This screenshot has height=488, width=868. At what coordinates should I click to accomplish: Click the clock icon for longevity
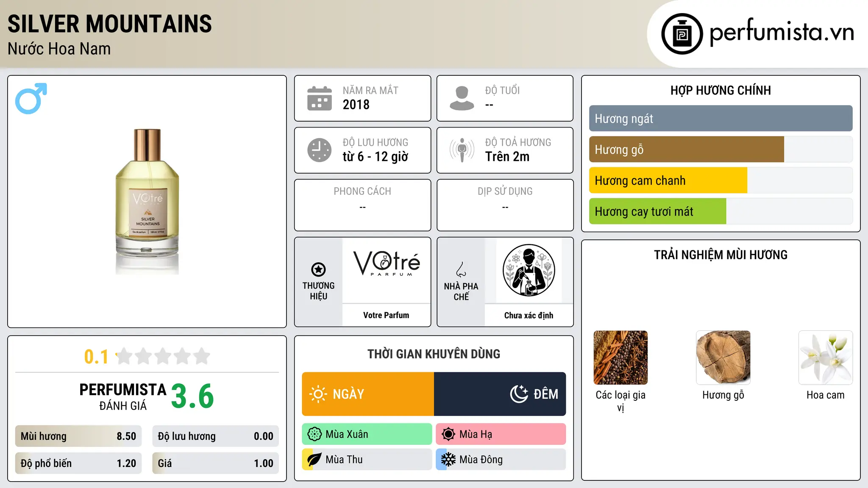coord(320,150)
